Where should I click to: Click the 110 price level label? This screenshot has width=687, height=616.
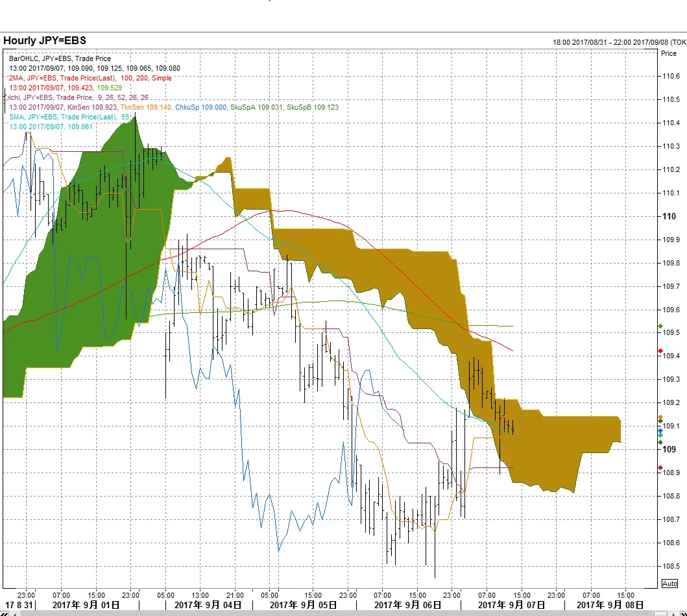tap(669, 216)
